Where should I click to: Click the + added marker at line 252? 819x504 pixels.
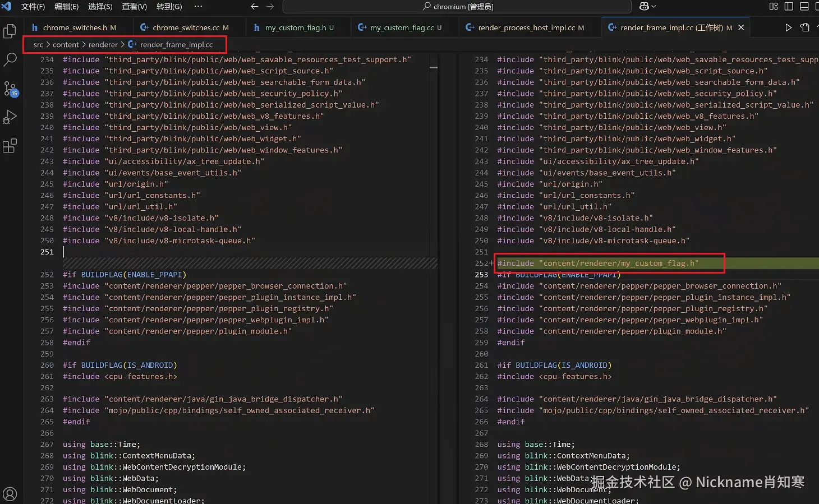coord(491,263)
